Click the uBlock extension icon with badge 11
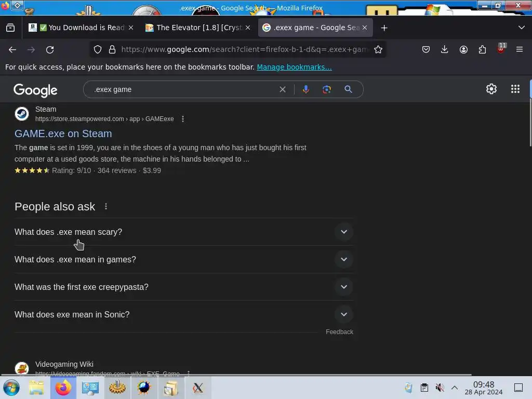532x399 pixels. coord(501,48)
